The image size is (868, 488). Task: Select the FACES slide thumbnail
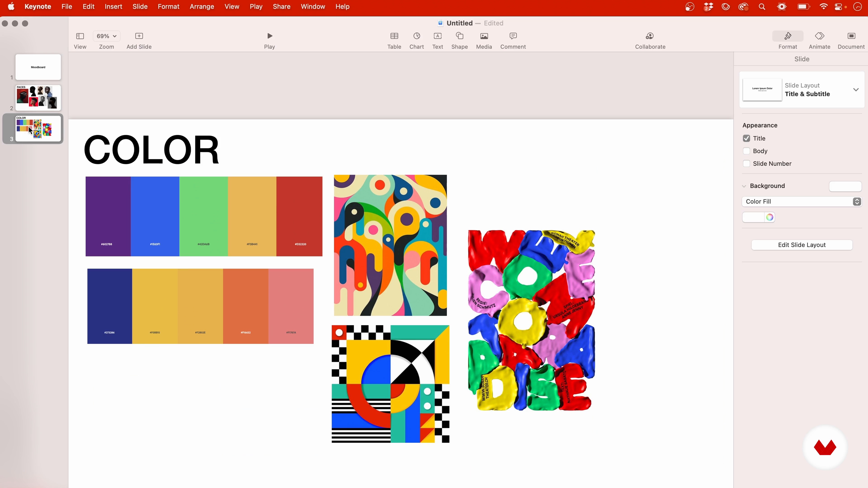[x=38, y=98]
